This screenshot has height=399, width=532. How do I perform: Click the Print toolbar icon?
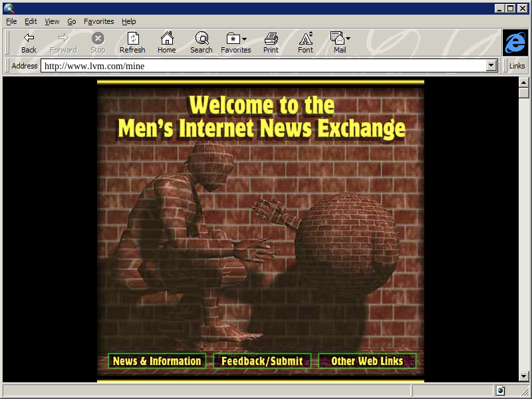click(271, 39)
